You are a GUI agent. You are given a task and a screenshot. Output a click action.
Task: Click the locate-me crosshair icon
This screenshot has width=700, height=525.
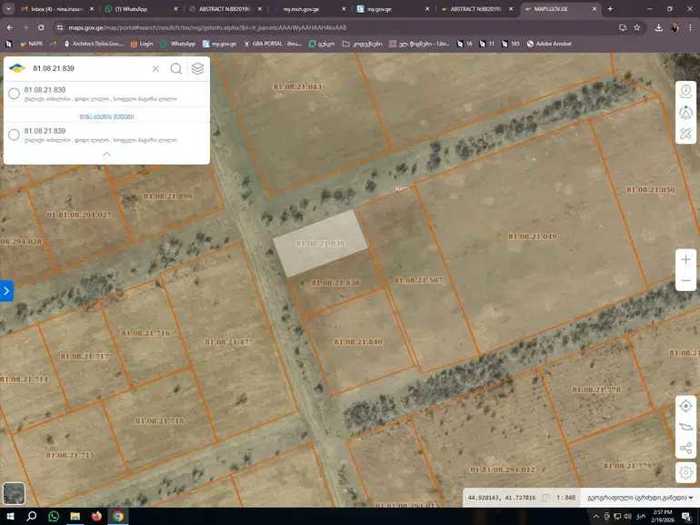tap(686, 406)
